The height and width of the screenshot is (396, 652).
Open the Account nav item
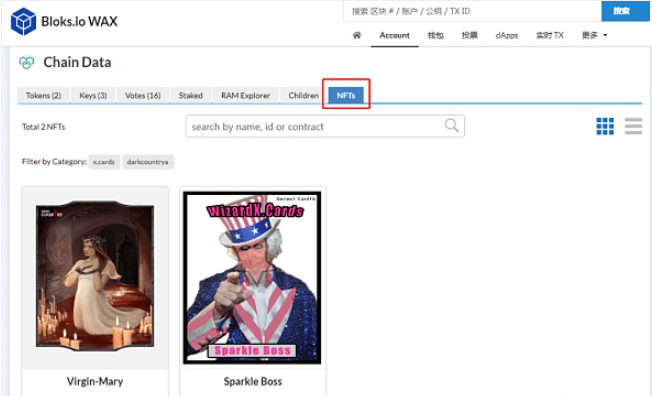tap(394, 35)
